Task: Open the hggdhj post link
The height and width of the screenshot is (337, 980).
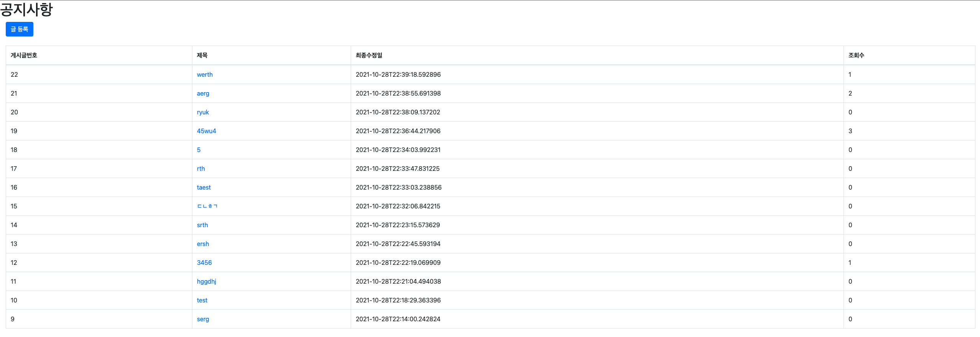Action: pos(207,281)
